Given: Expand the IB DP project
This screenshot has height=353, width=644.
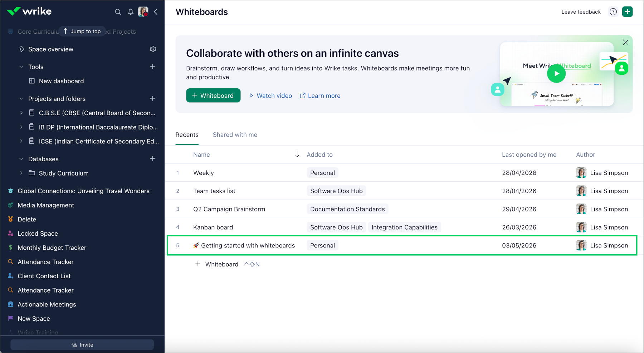Looking at the screenshot, I should (21, 127).
